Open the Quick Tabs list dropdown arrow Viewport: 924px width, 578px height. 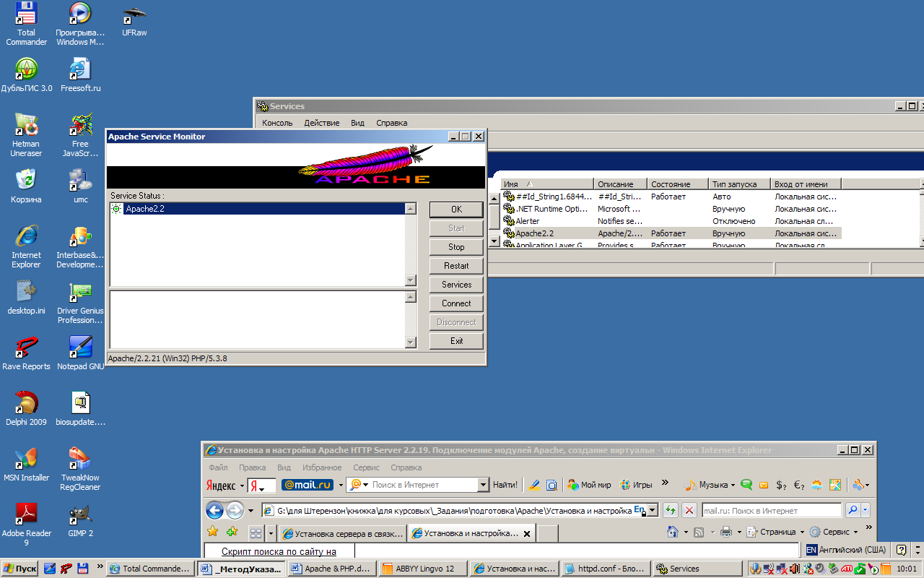tap(271, 533)
